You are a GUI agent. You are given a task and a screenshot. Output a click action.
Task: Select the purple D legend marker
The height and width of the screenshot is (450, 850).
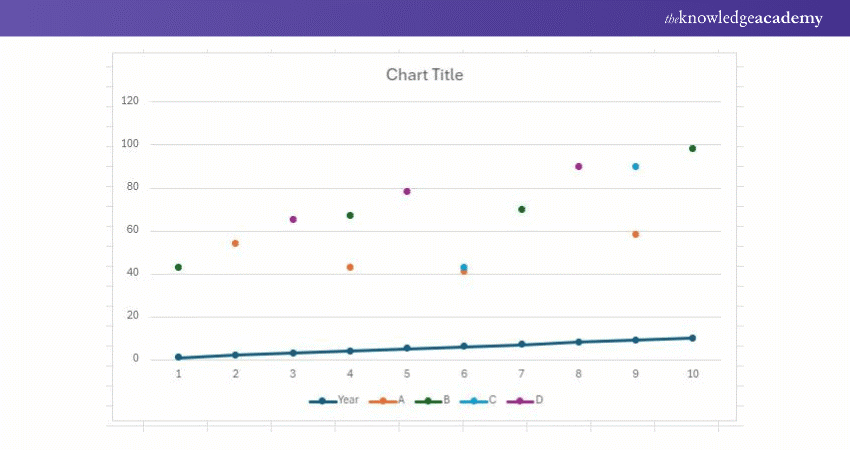click(x=521, y=400)
